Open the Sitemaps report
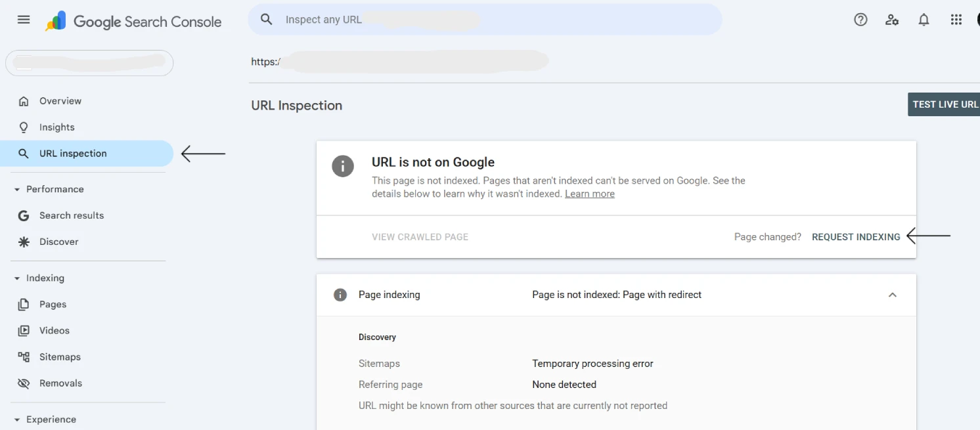The width and height of the screenshot is (980, 430). 60,356
